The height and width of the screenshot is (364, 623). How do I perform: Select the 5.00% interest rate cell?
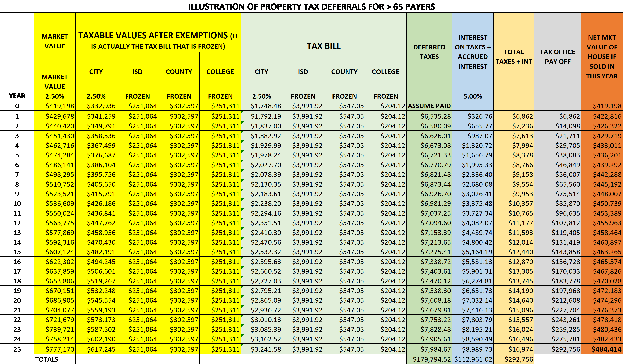click(x=472, y=96)
